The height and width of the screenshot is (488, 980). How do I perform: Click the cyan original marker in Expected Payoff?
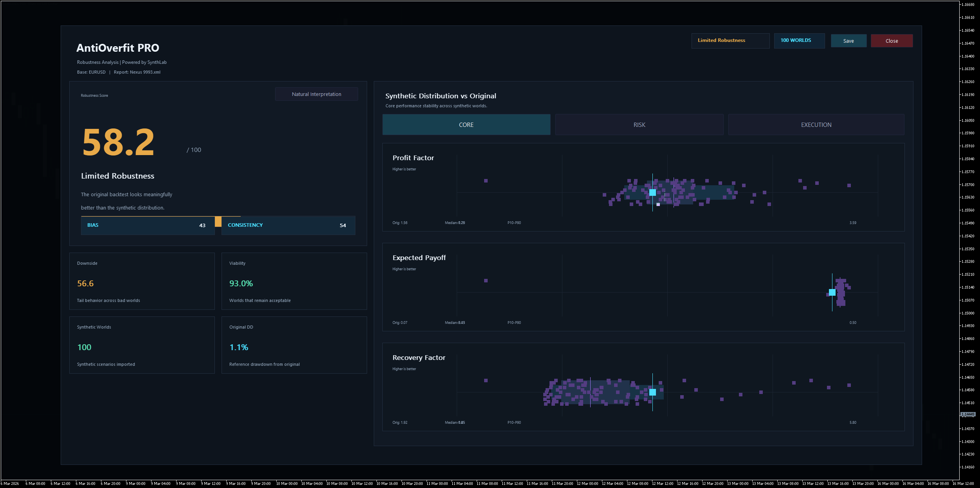coord(832,292)
